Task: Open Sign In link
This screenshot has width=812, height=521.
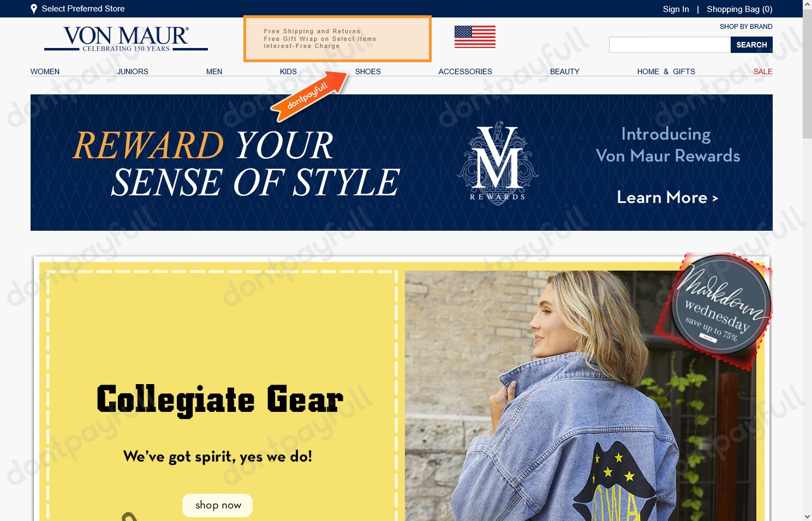Action: pyautogui.click(x=676, y=9)
